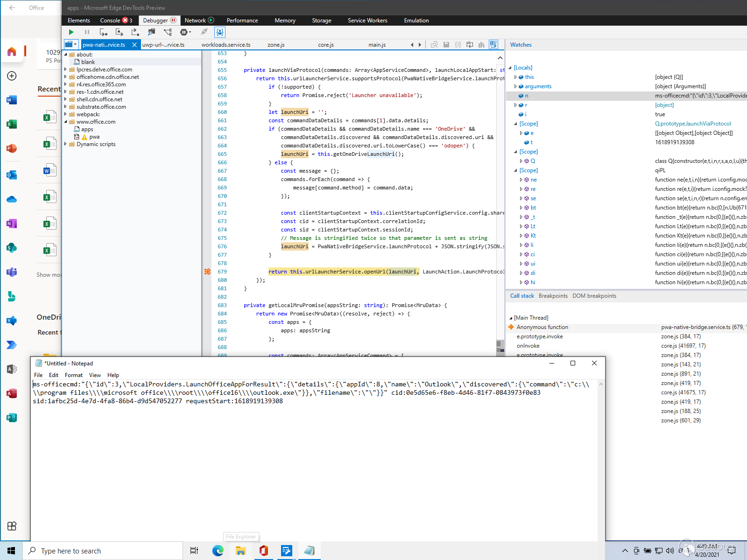Click the Step Into debugger icon

click(103, 32)
